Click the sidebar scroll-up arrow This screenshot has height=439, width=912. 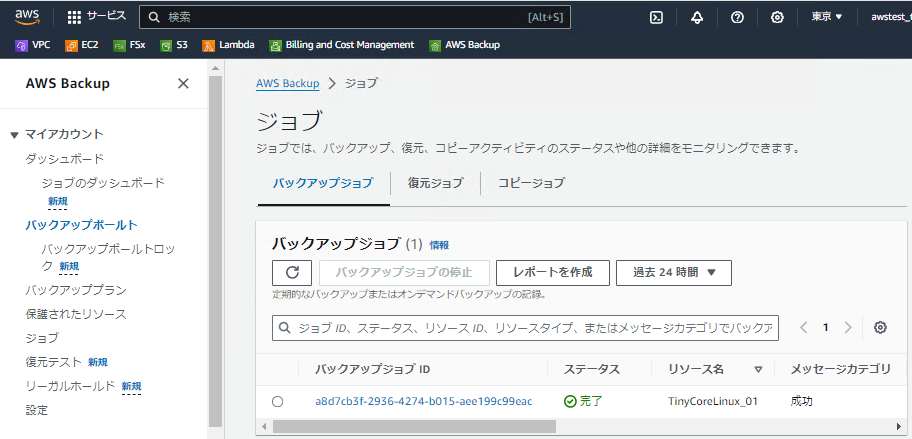[x=215, y=69]
